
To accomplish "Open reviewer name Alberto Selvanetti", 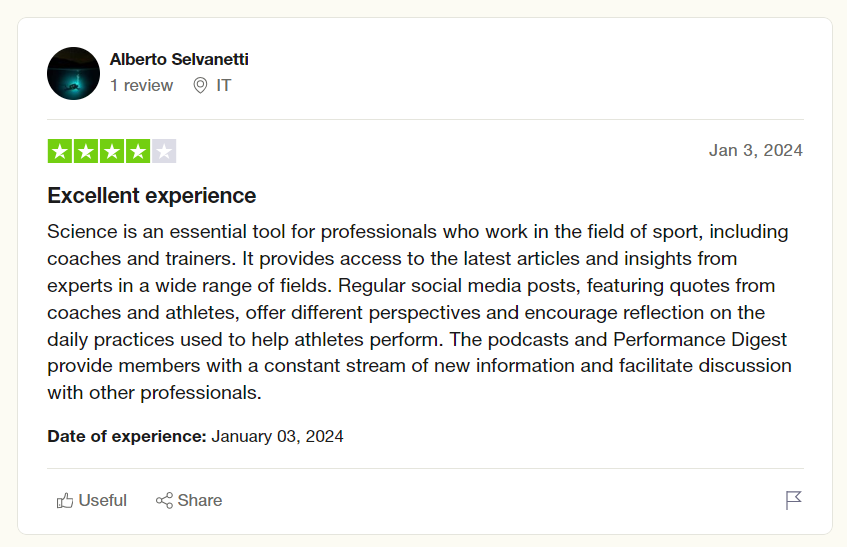I will coord(179,59).
